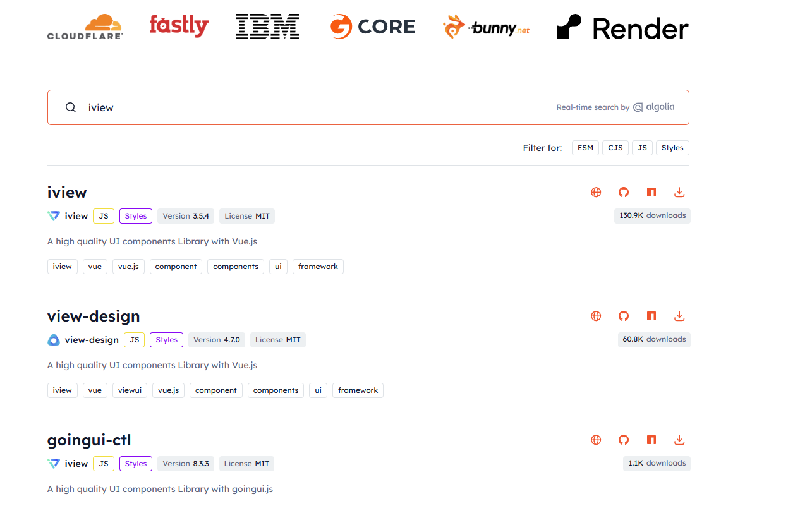
Task: Select iview's iview keyword tag
Action: (x=63, y=267)
